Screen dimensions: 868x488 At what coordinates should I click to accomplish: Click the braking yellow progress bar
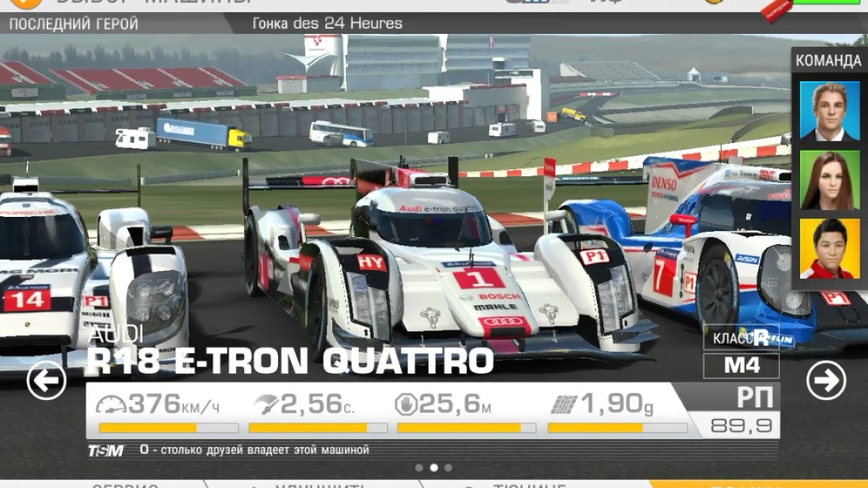click(467, 428)
